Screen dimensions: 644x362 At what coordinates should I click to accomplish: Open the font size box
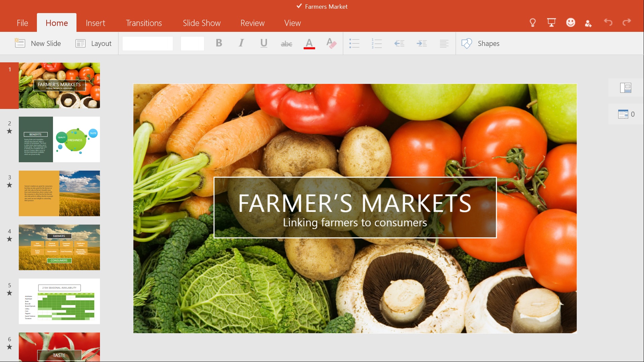coord(192,44)
